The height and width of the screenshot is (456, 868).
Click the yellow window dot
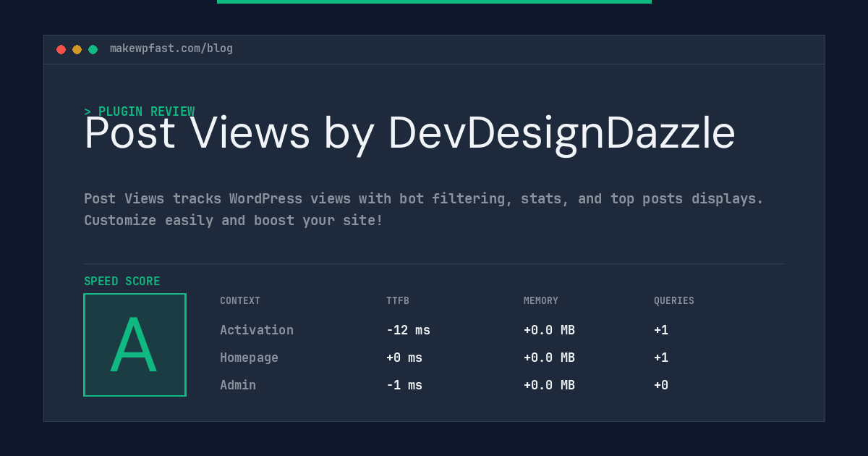pyautogui.click(x=77, y=49)
